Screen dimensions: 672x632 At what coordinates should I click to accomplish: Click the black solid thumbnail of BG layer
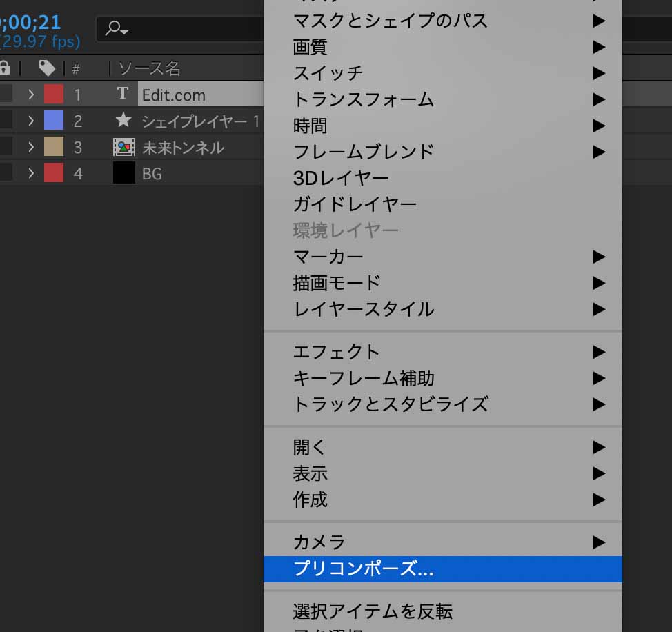(124, 172)
